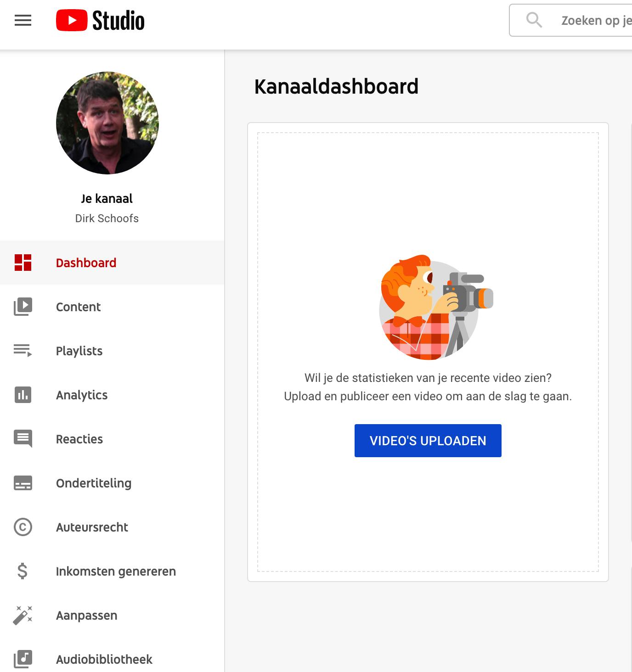
Task: Click the 'Je kanaal' label
Action: [x=107, y=198]
